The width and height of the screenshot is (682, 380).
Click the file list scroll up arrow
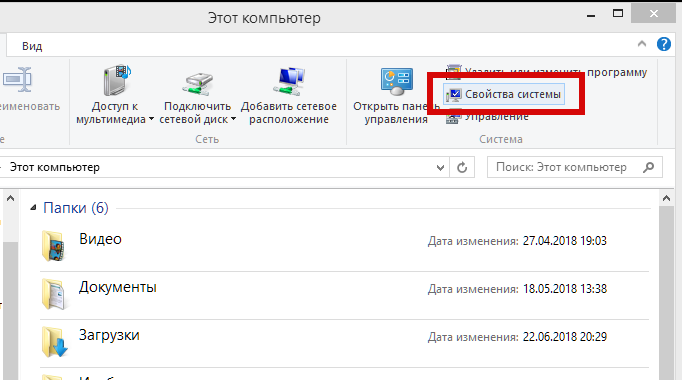666,198
